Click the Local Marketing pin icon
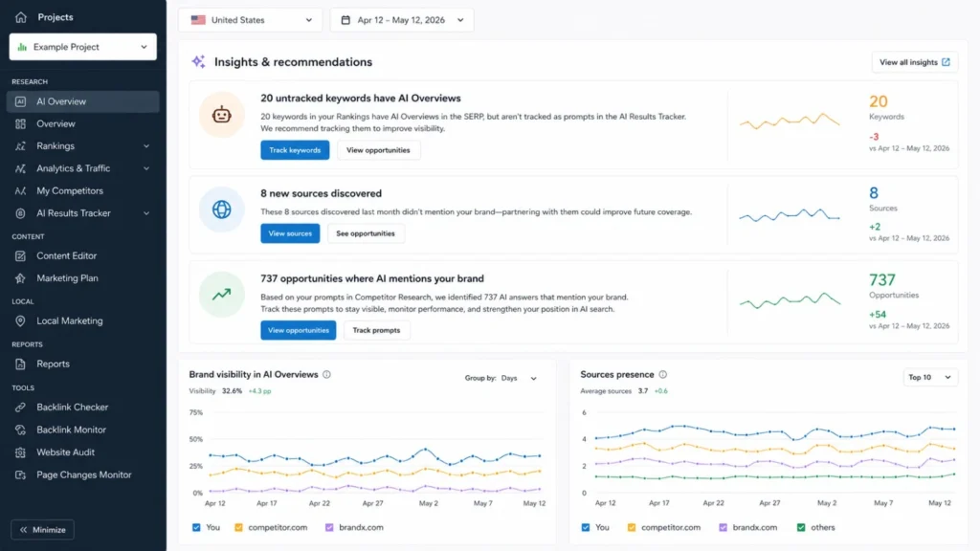Viewport: 980px width, 551px height. click(21, 321)
